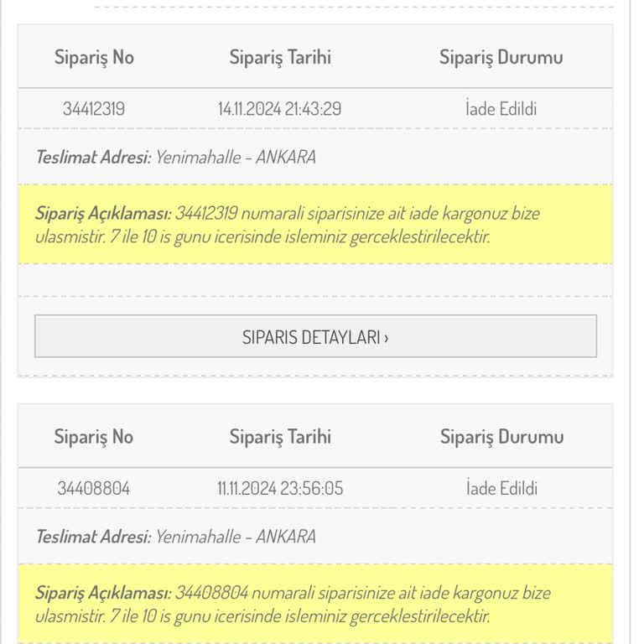Click order date 11.11.2024 23:56:05

(x=280, y=488)
